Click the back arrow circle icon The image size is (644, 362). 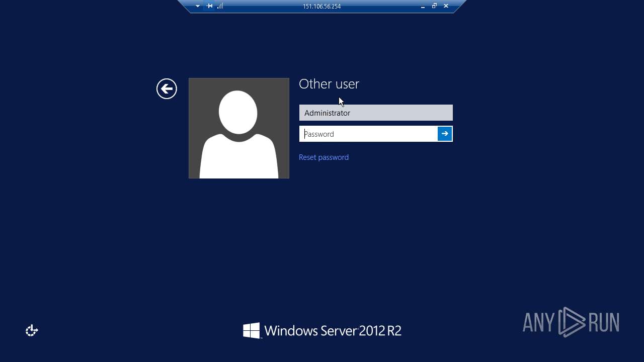[x=167, y=89]
